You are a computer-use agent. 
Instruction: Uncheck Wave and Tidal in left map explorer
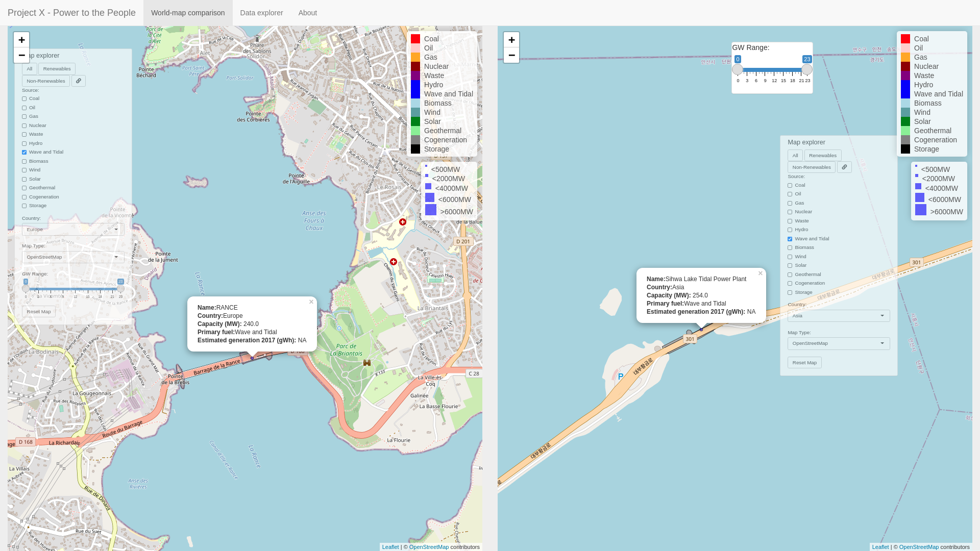[24, 153]
